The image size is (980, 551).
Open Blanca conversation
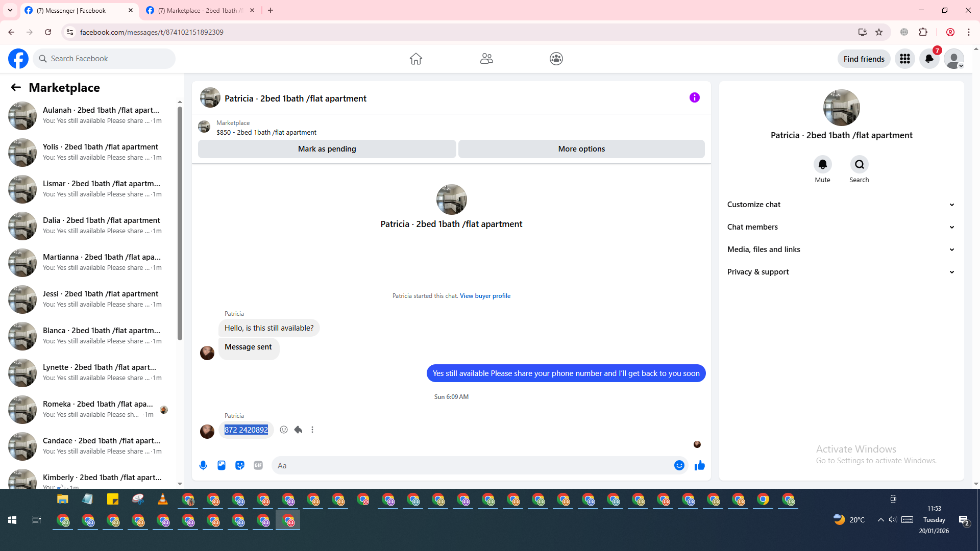tap(88, 336)
